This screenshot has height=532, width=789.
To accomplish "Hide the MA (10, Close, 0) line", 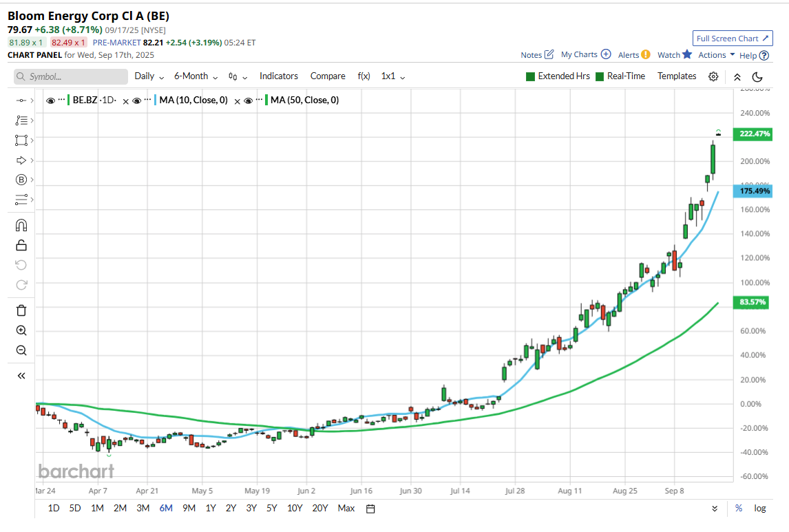I will (137, 100).
